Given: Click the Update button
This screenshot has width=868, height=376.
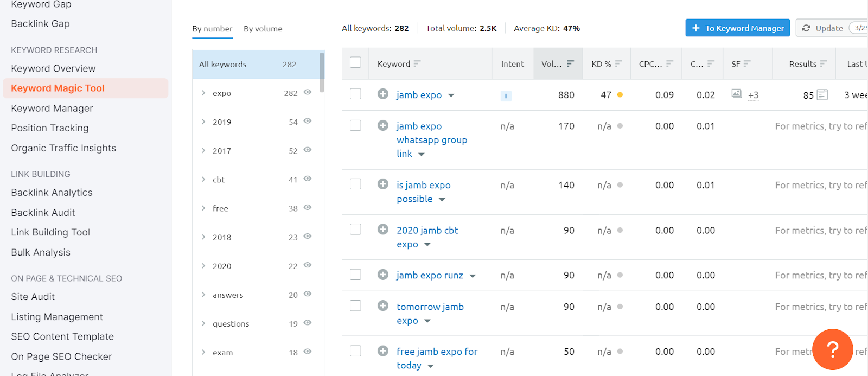Looking at the screenshot, I should 823,28.
